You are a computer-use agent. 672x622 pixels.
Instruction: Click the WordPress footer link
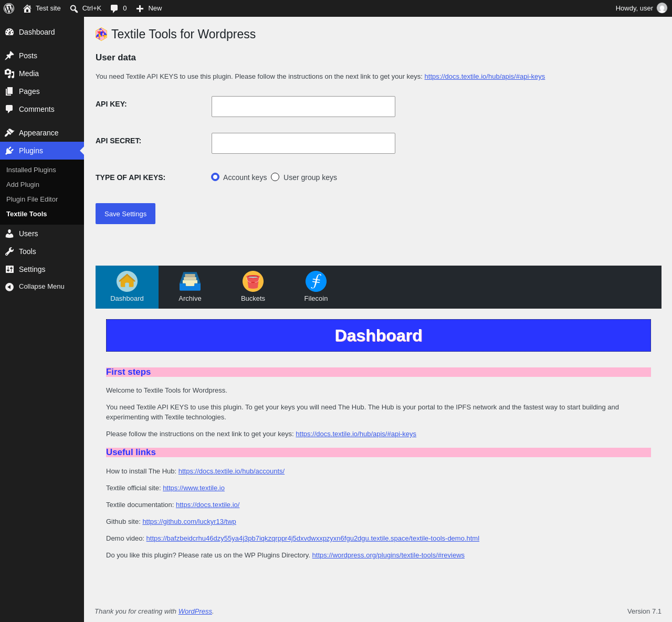(195, 612)
